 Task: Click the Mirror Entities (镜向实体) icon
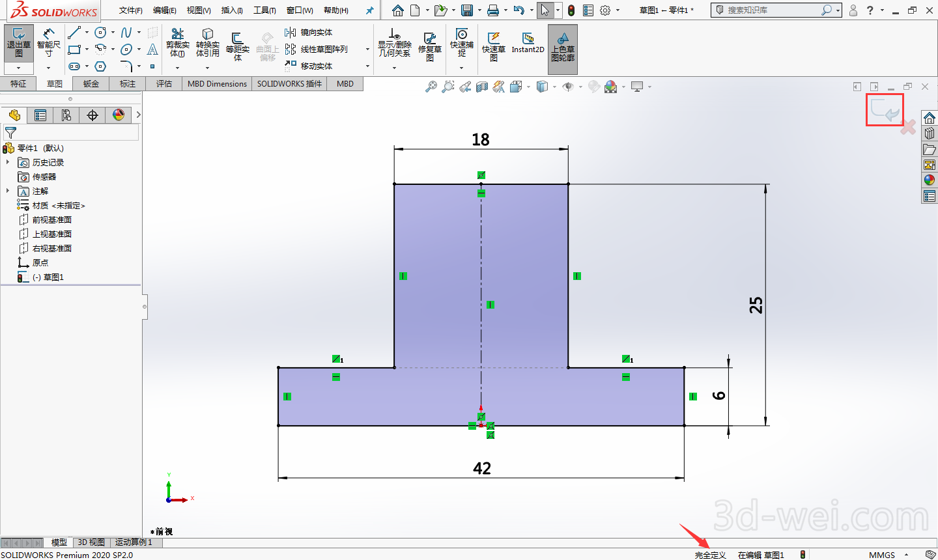pos(291,33)
